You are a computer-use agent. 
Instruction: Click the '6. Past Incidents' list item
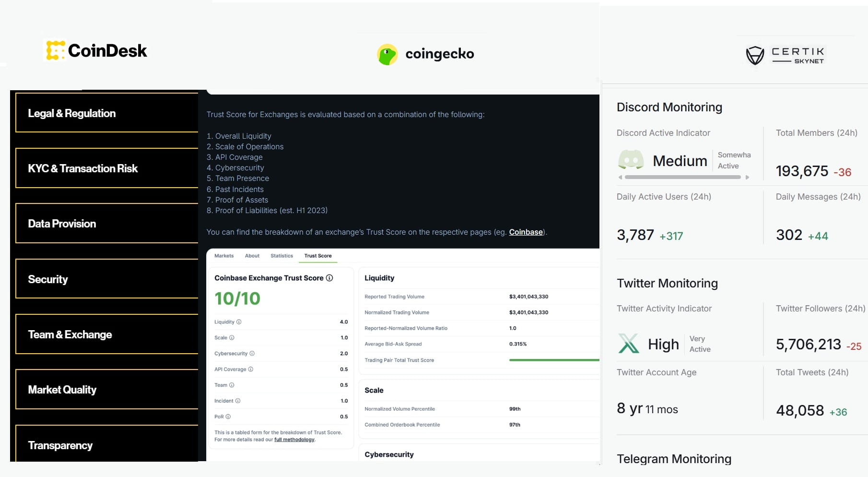pos(235,190)
